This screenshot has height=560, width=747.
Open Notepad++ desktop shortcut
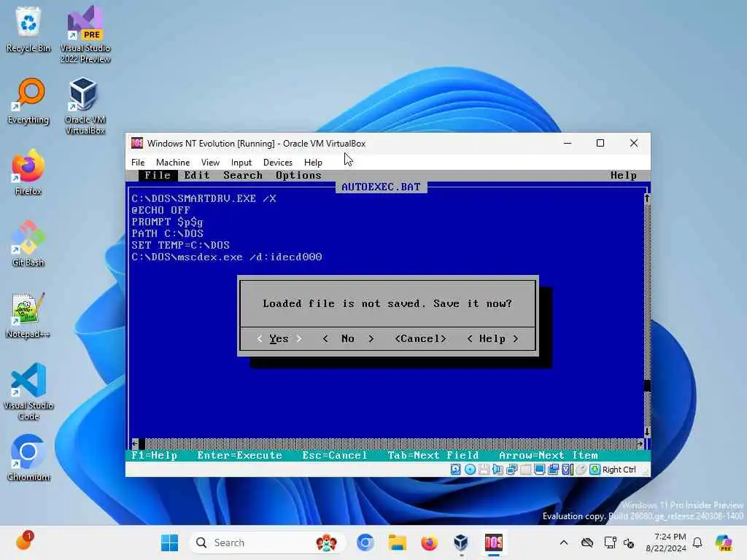click(x=28, y=315)
